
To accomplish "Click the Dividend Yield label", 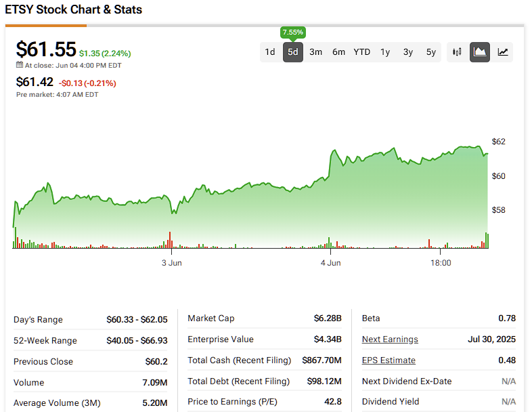I will [391, 402].
